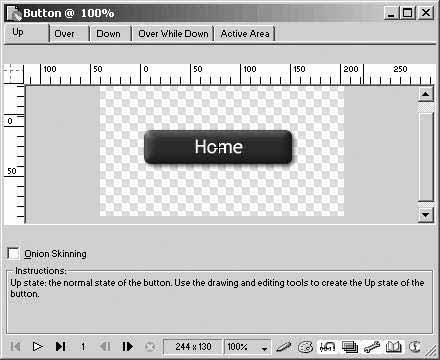Open the book library panel icon
Image resolution: width=440 pixels, height=360 pixels.
tap(394, 347)
